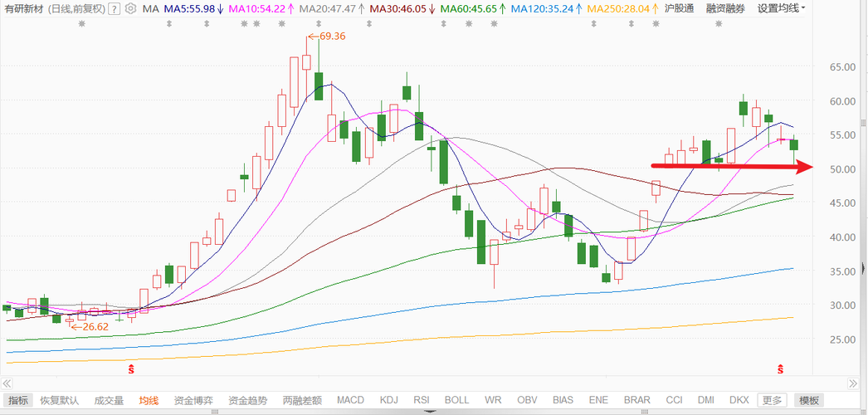Open the 模板 button
Viewport: 868px width, 415px height.
coord(809,400)
